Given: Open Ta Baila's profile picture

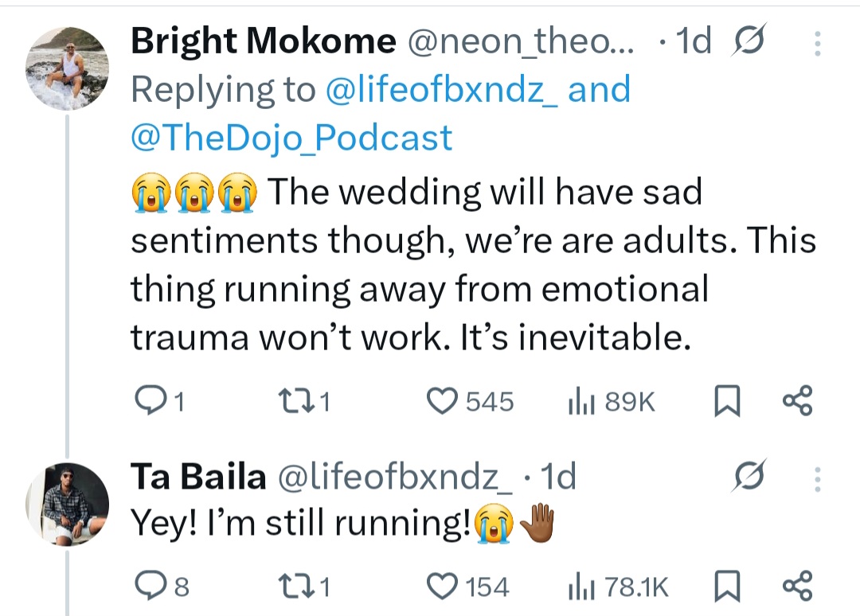Looking at the screenshot, I should click(67, 503).
